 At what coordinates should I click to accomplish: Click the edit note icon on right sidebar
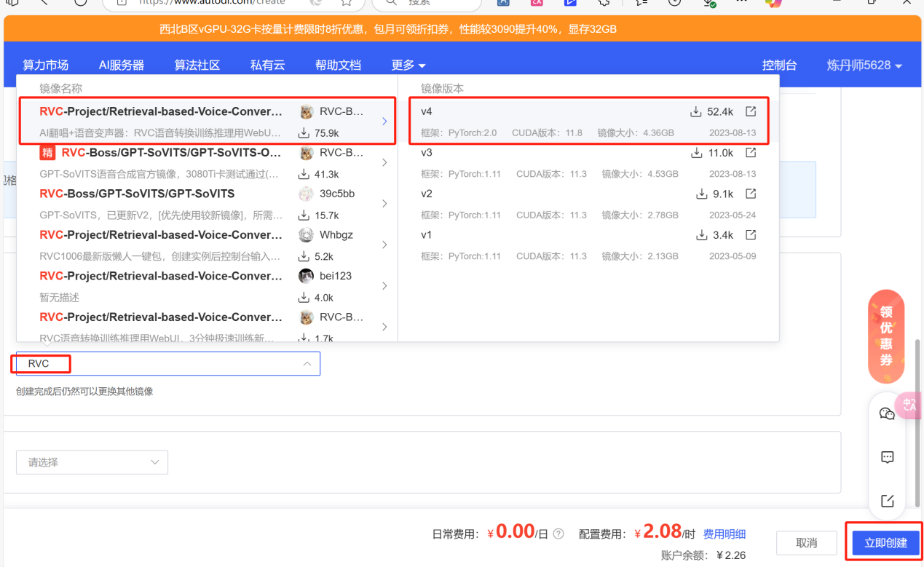[887, 501]
